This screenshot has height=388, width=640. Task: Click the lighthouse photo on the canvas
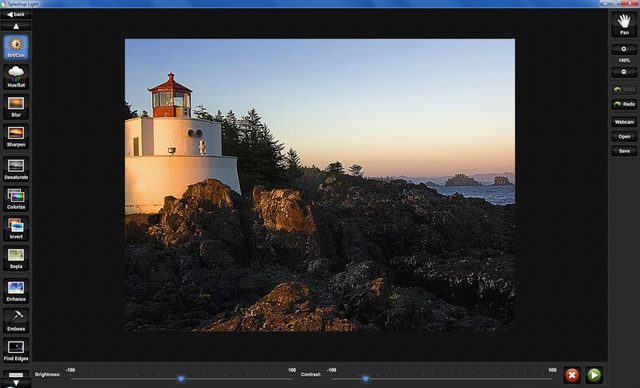click(x=320, y=185)
